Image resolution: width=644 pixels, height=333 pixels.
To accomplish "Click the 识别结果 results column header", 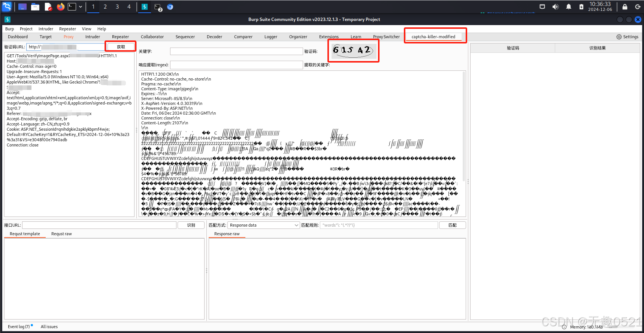I will click(x=598, y=48).
